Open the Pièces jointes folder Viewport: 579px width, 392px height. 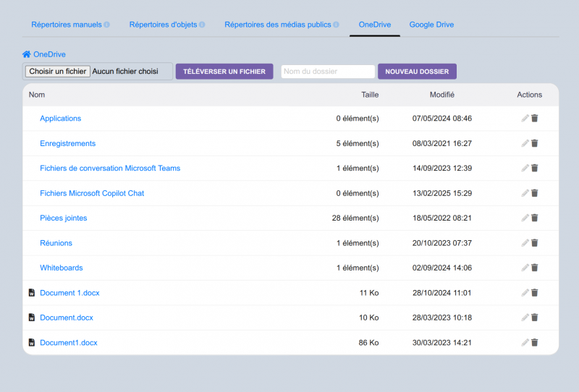click(x=64, y=218)
